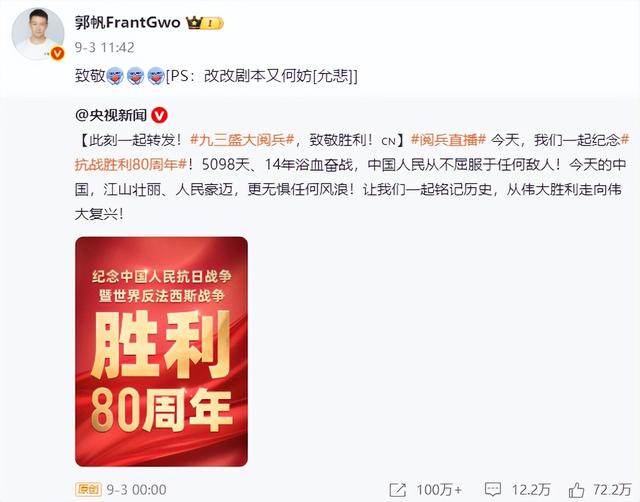Click the 12.2万 comment count

pyautogui.click(x=531, y=490)
